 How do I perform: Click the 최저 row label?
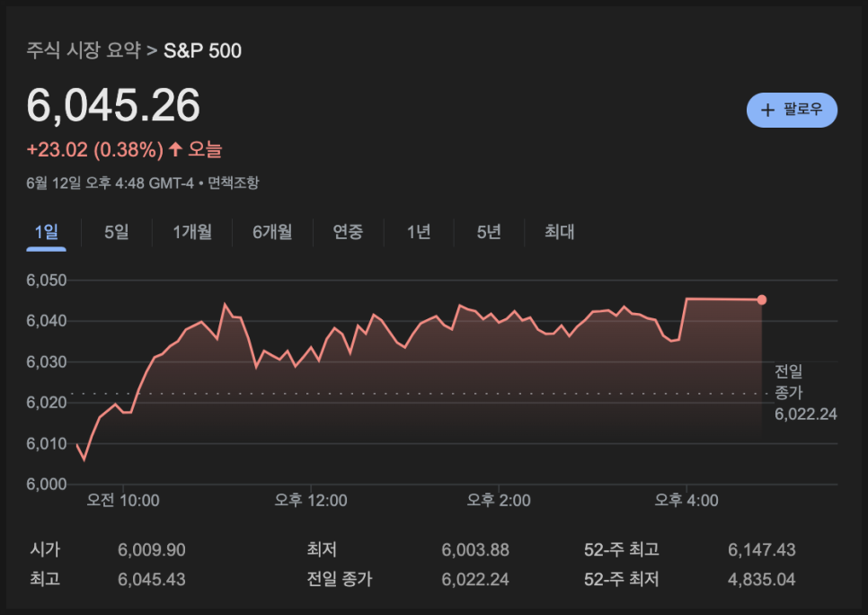322,549
